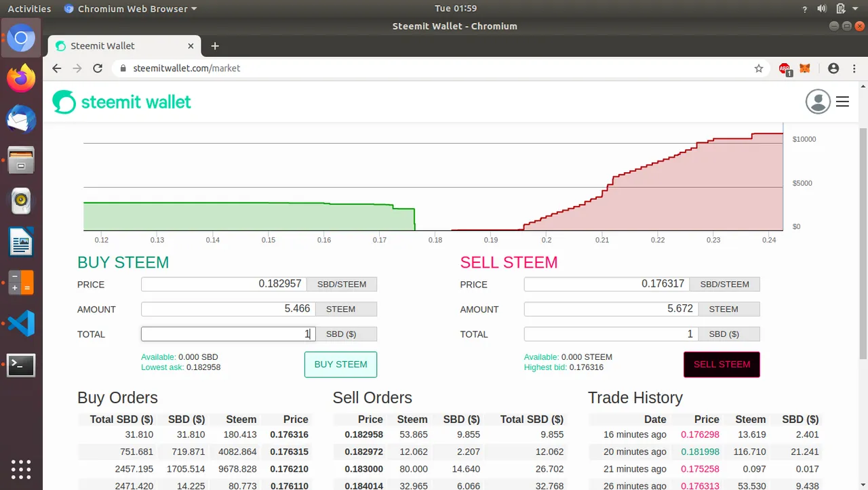Focus the sell AMOUNT input field
Image resolution: width=868 pixels, height=490 pixels.
coord(611,309)
